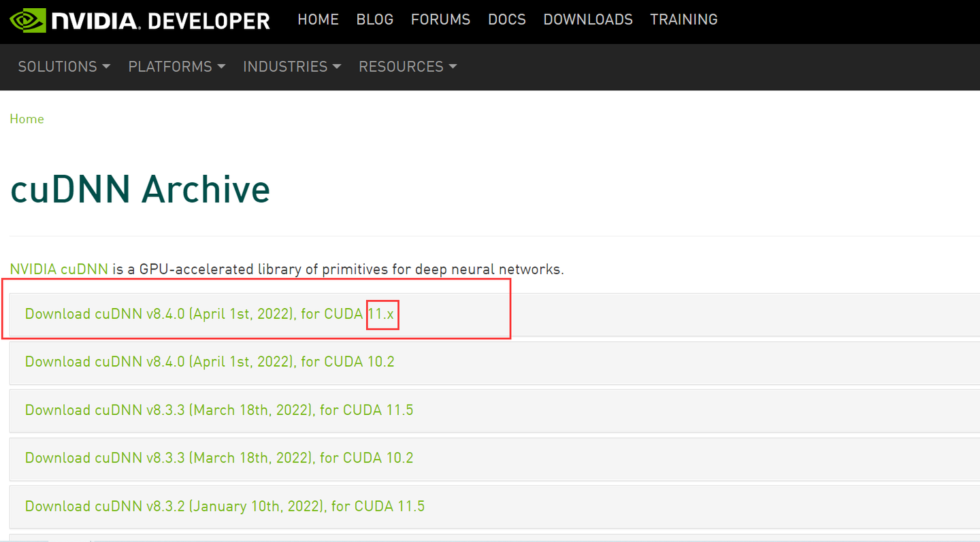
Task: Select HOME in the top navigation
Action: coord(318,20)
